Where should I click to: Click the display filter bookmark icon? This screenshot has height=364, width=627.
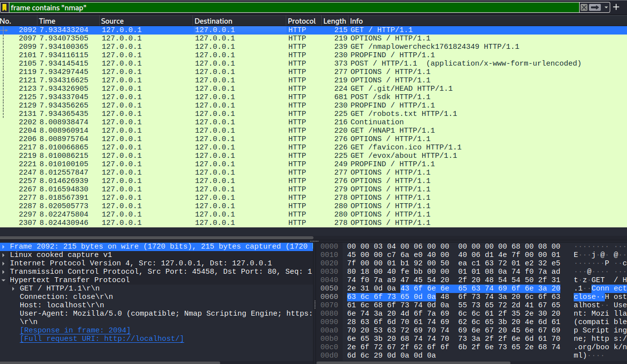4,7
